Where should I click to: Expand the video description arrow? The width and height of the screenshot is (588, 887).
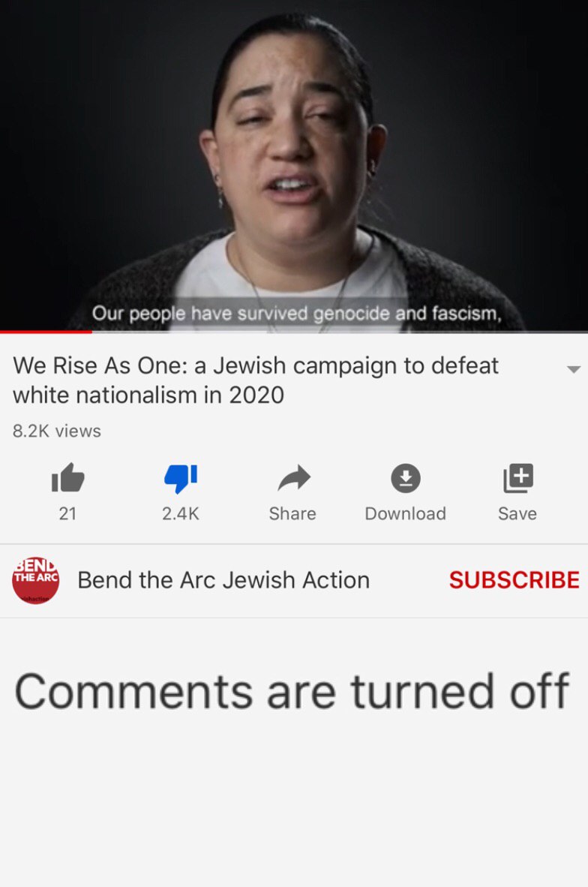tap(573, 369)
